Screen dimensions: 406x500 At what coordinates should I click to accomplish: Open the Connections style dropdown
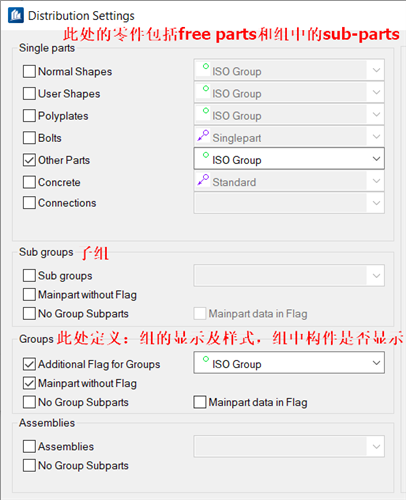[x=289, y=203]
